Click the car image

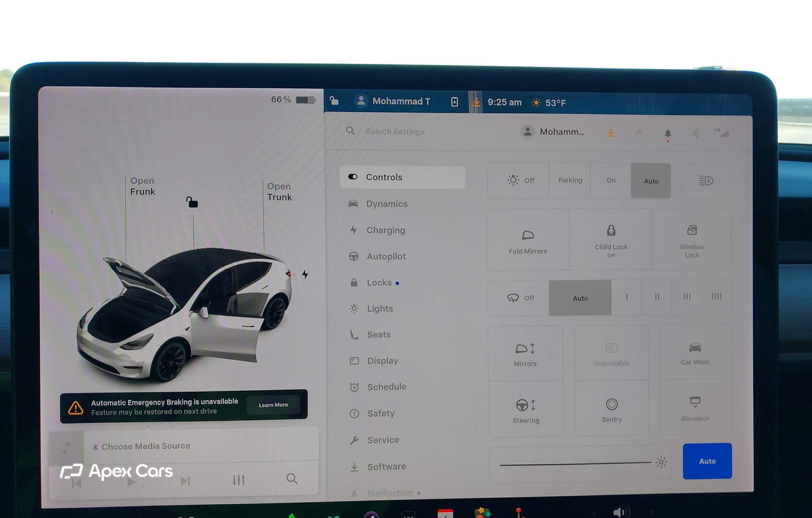point(184,314)
